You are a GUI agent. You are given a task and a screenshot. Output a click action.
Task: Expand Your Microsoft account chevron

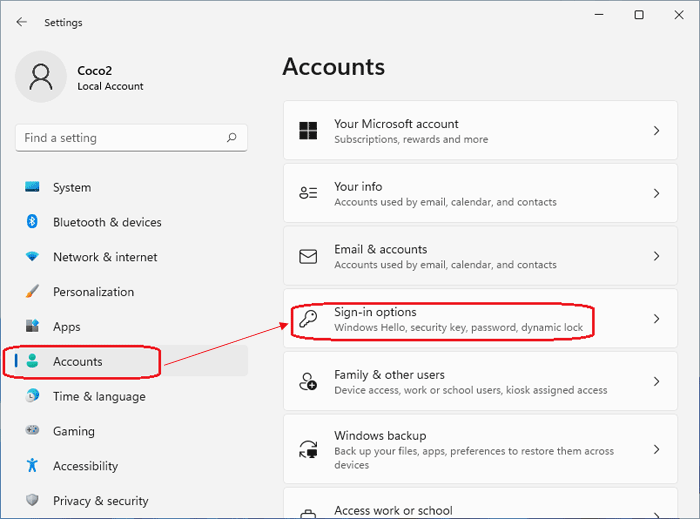tap(656, 130)
